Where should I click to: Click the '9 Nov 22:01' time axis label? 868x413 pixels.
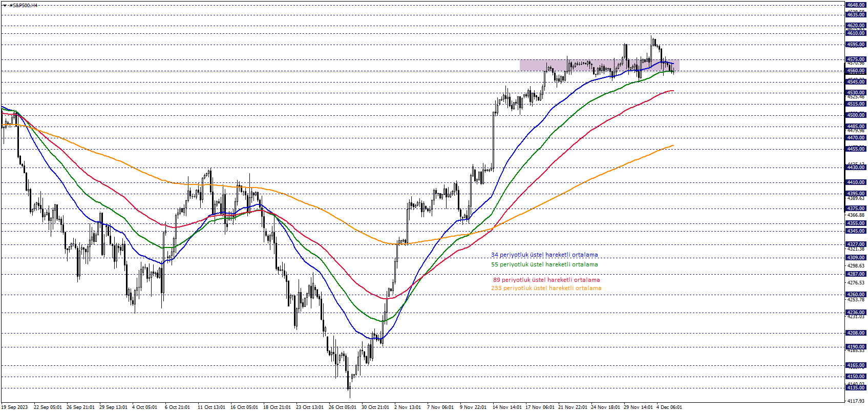pyautogui.click(x=473, y=407)
